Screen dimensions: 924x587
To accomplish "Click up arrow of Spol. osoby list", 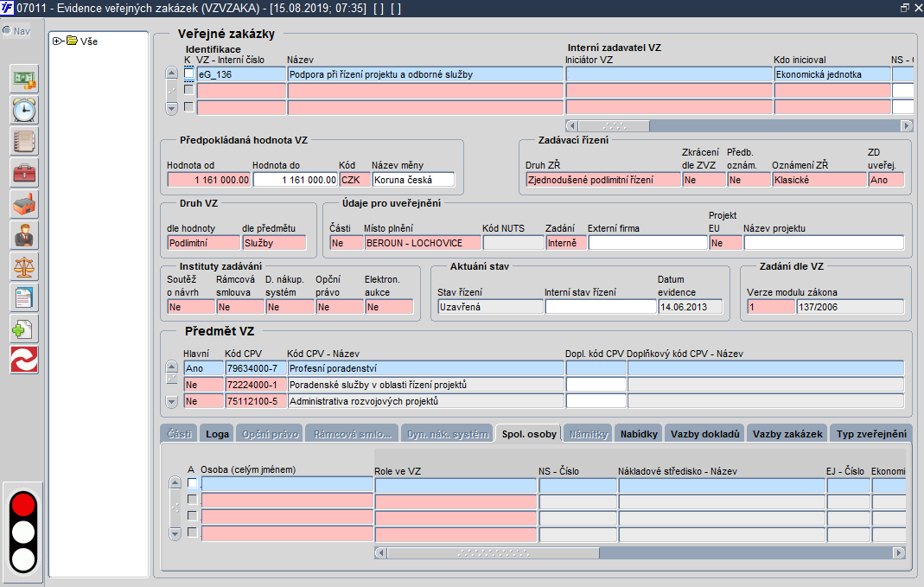I will 175,482.
